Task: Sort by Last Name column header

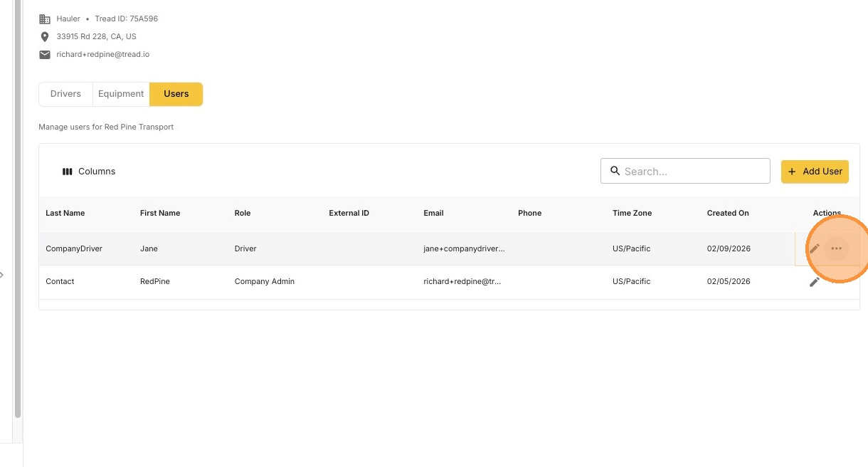Action: 65,213
